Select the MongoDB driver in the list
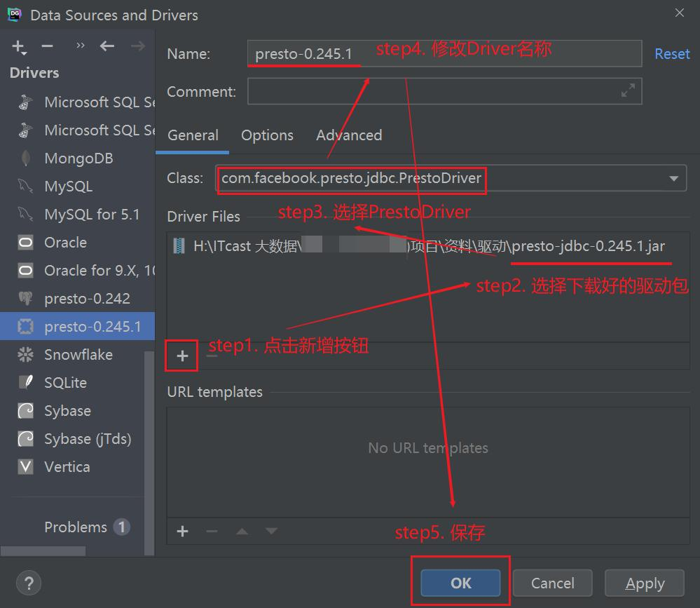This screenshot has width=700, height=608. [78, 158]
